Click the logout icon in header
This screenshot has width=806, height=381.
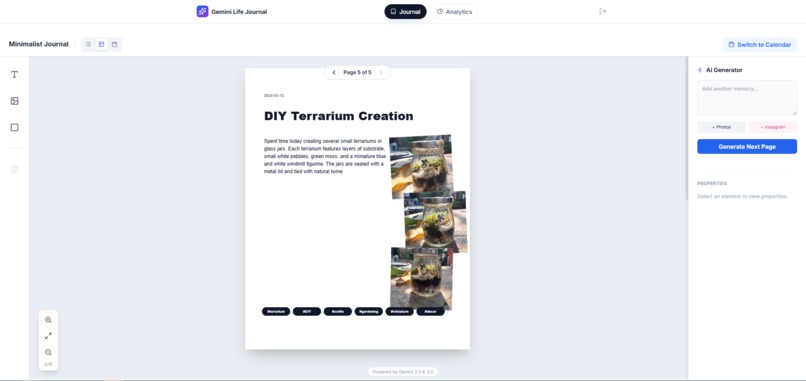(x=603, y=11)
